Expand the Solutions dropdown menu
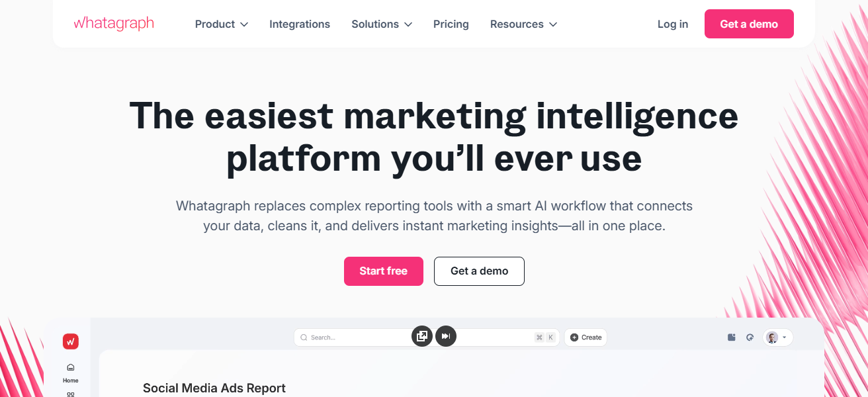 click(382, 24)
